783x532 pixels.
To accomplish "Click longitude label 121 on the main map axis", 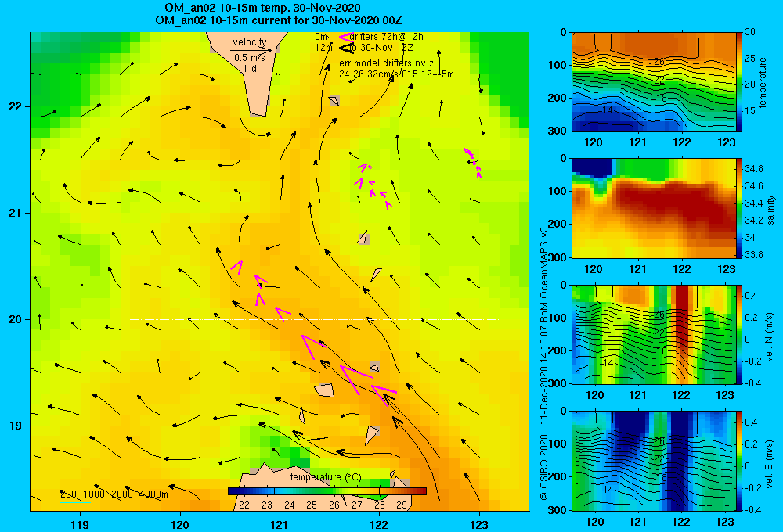I will coord(280,524).
